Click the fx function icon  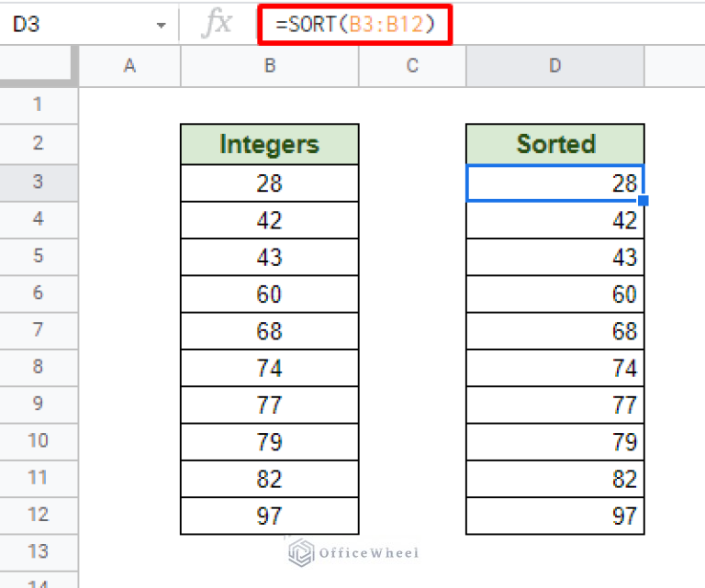point(218,24)
